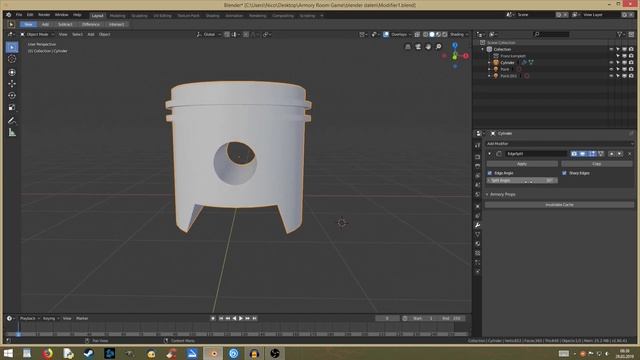Open the outliner filter funnel dropdown

[621, 35]
